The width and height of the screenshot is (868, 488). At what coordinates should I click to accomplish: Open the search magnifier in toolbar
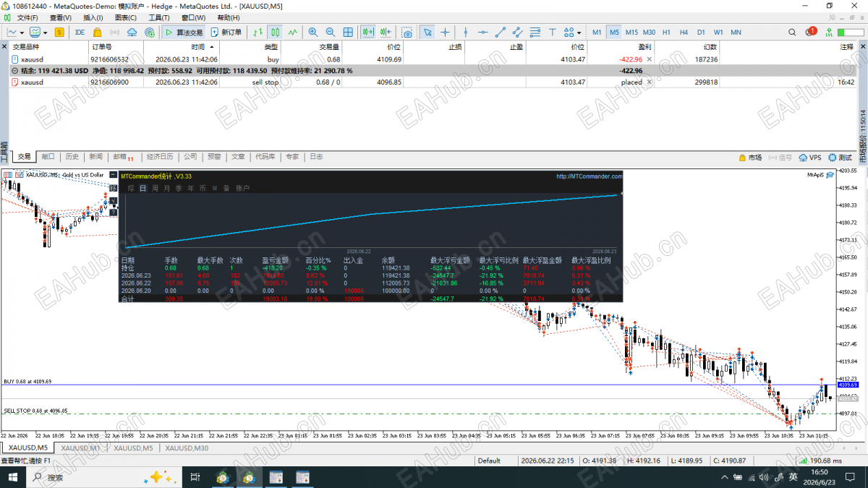[792, 32]
